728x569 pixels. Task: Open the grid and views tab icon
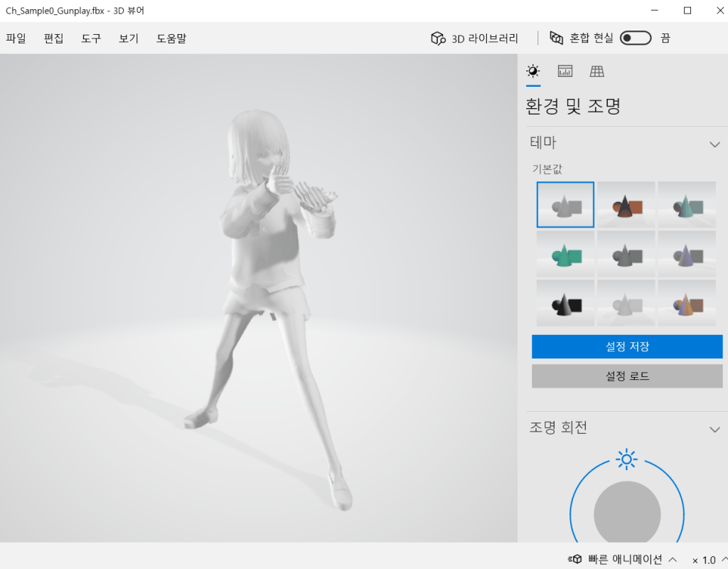(x=597, y=71)
